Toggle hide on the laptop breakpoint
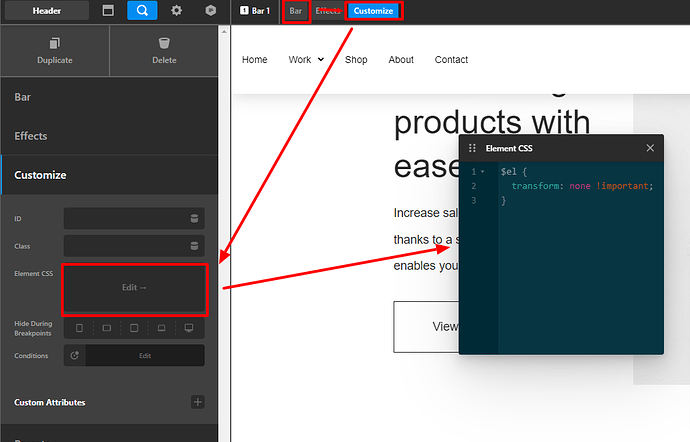The width and height of the screenshot is (690, 442). [161, 328]
